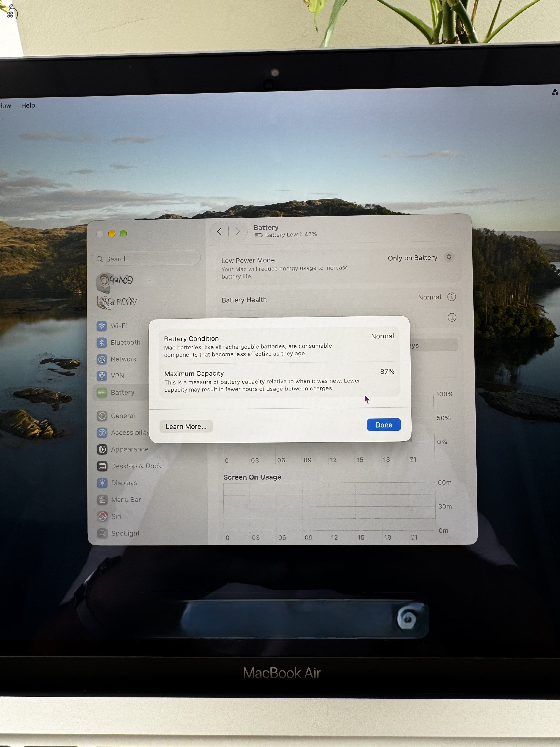Click the info icon below Battery Health
Viewport: 560px width, 747px height.
[452, 317]
